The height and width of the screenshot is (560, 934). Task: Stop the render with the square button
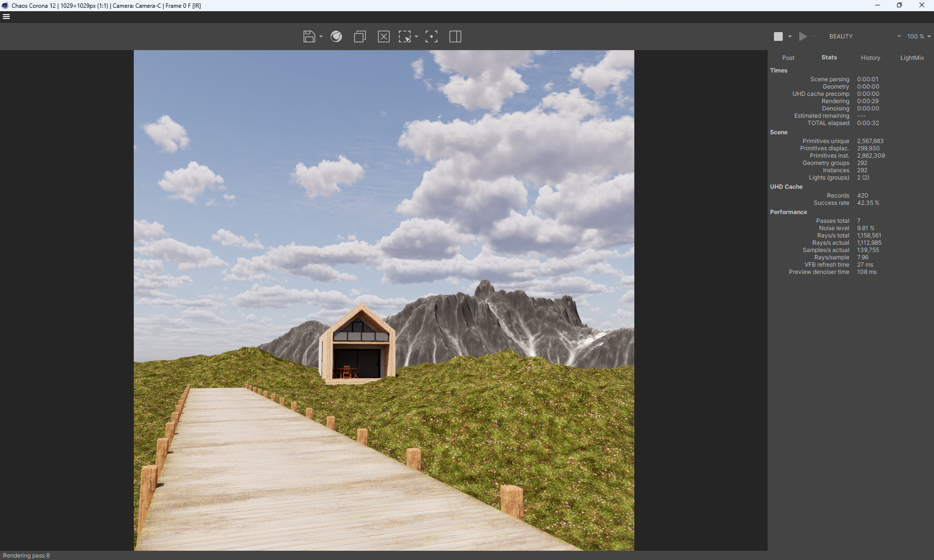[778, 36]
